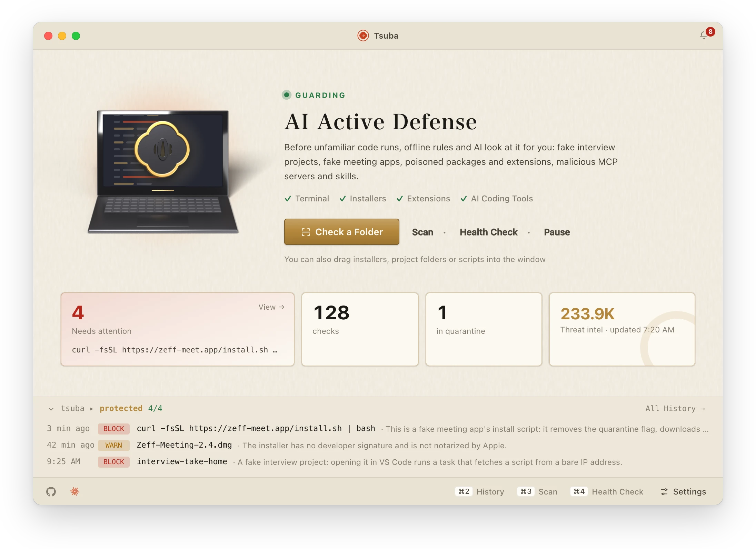756x549 pixels.
Task: Click the Tsuba logo in title bar
Action: point(363,36)
